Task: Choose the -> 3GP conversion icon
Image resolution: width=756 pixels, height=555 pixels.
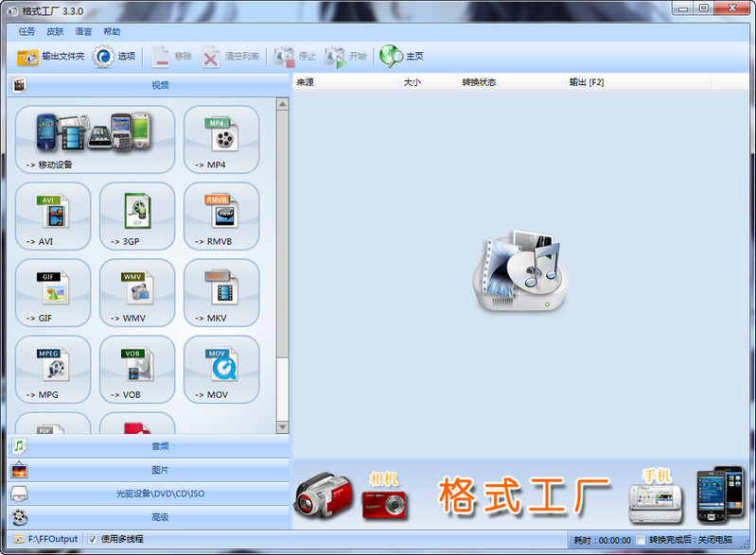Action: point(137,217)
